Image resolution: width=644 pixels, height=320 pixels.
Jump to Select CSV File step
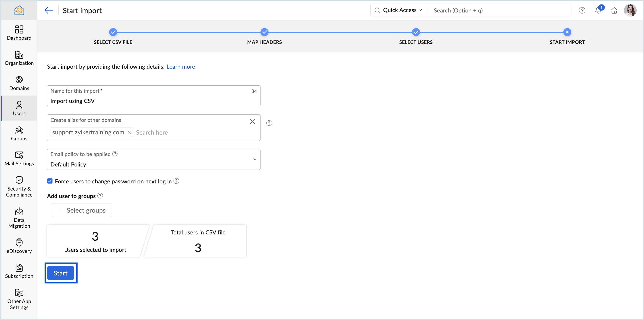tap(113, 32)
